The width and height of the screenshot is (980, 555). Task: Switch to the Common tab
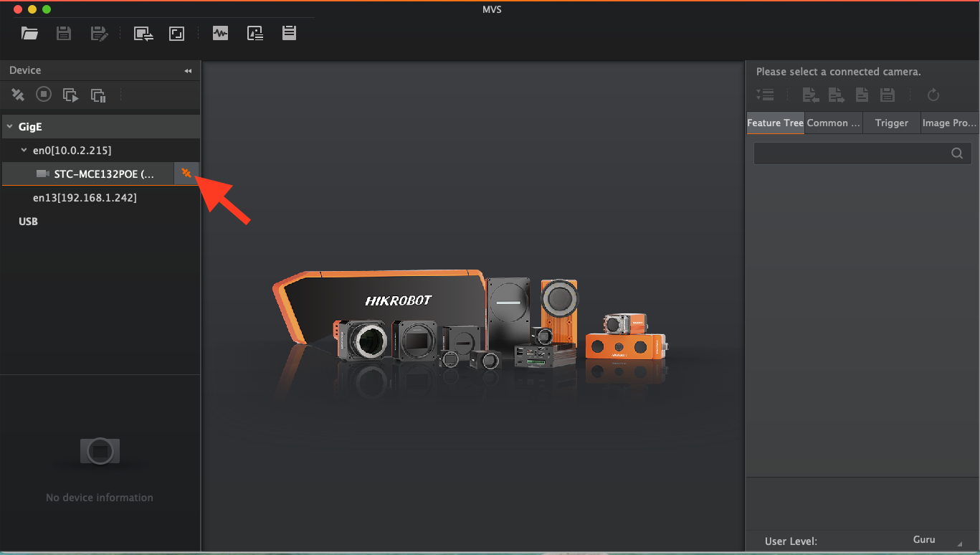[834, 123]
